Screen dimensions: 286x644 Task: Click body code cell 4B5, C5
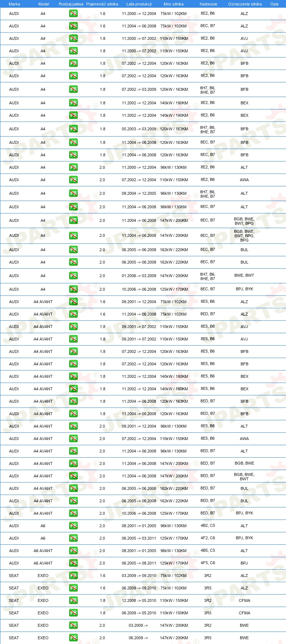[x=208, y=550]
